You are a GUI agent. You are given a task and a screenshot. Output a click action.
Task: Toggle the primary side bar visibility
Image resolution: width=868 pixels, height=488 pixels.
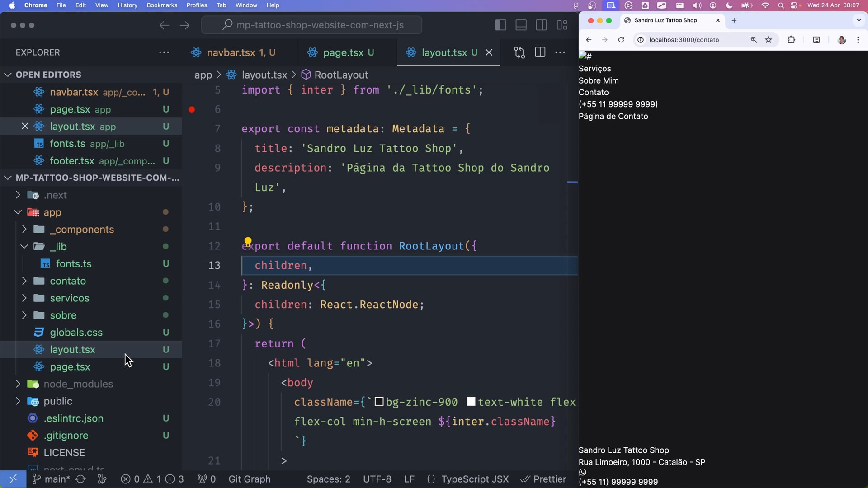coord(500,25)
